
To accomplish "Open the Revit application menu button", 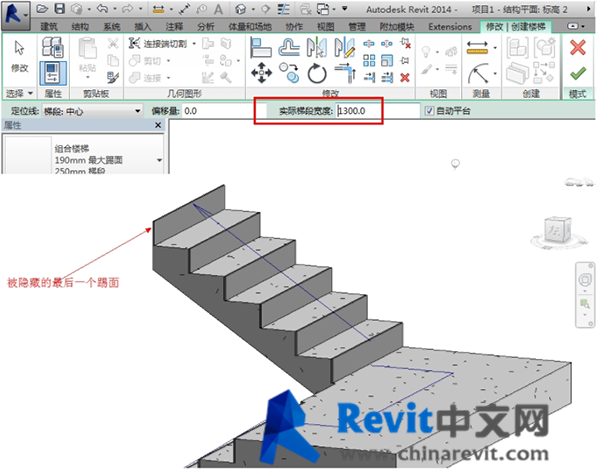I will pos(16,15).
